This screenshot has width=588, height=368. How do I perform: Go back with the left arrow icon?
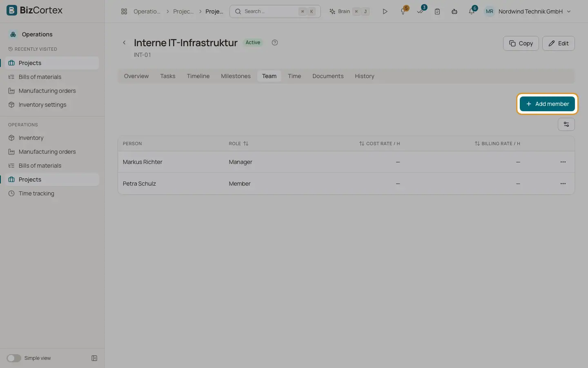click(x=125, y=43)
